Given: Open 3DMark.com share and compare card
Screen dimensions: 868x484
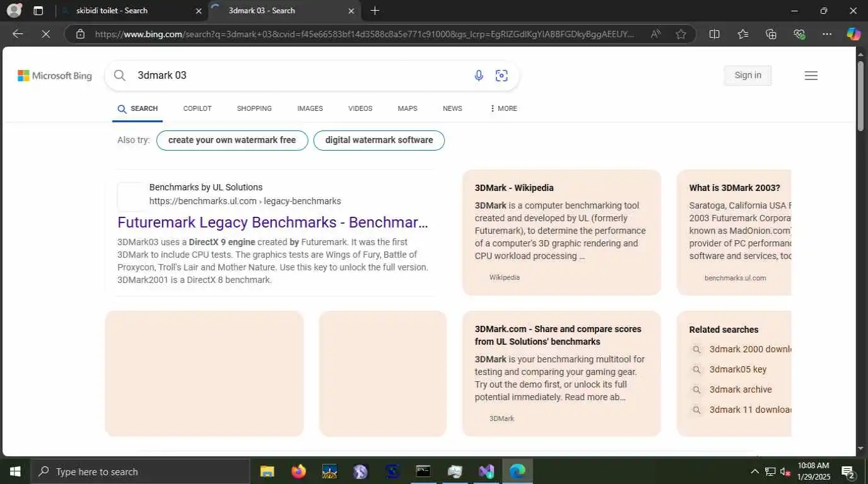Looking at the screenshot, I should 561,373.
